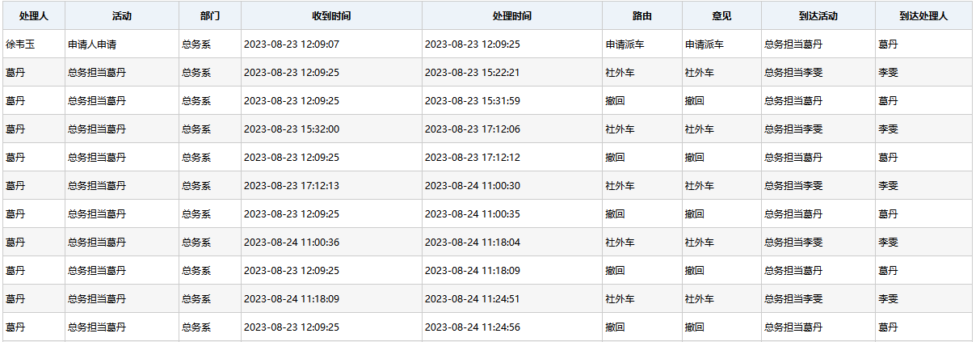980x342 pixels.
Task: Click the 意见 column header
Action: tap(721, 15)
